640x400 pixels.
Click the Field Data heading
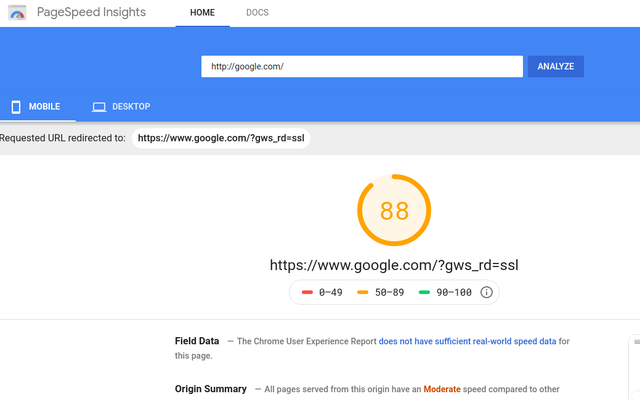(x=197, y=341)
